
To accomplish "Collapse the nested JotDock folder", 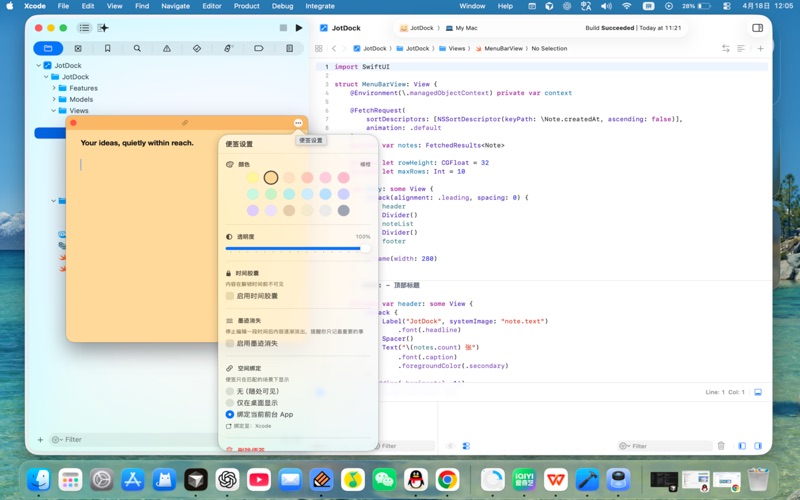I will pos(46,77).
